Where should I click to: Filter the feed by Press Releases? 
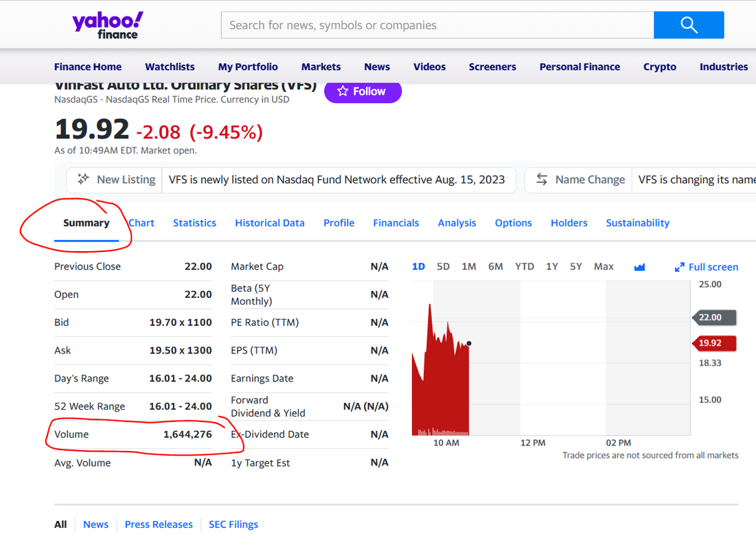click(159, 524)
